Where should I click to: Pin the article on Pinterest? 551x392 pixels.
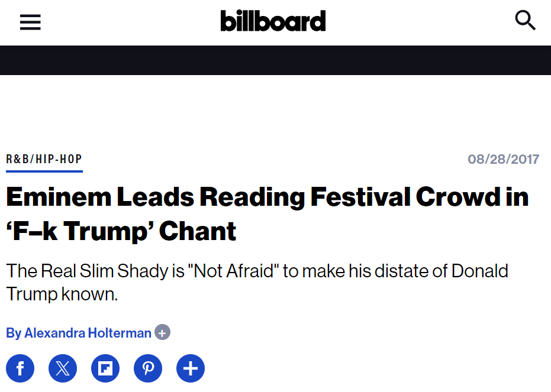[148, 369]
